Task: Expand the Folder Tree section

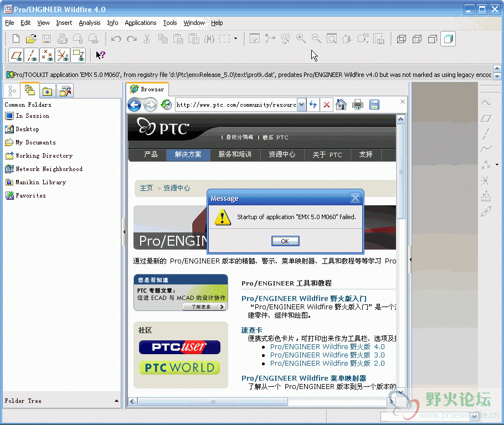Action: (116, 401)
